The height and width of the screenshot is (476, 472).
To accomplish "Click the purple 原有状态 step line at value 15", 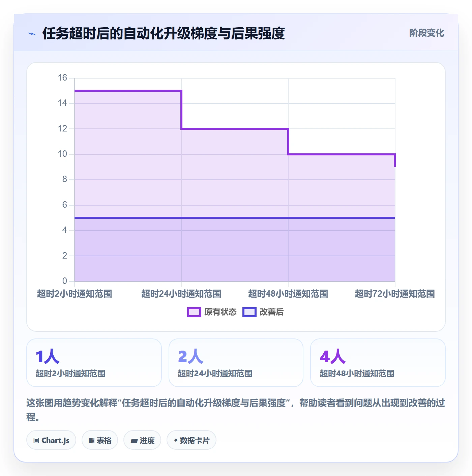I will (x=128, y=91).
